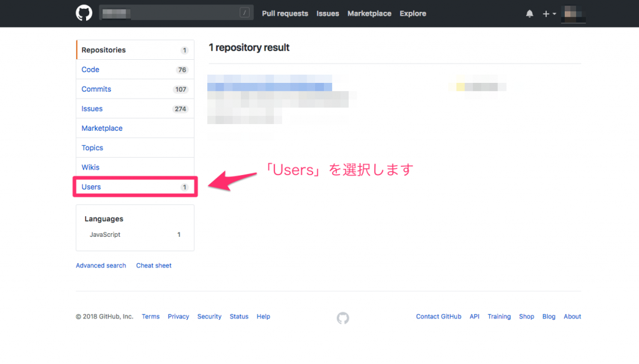This screenshot has height=364, width=639.
Task: Open the Issues filter with 274 results
Action: tap(92, 108)
